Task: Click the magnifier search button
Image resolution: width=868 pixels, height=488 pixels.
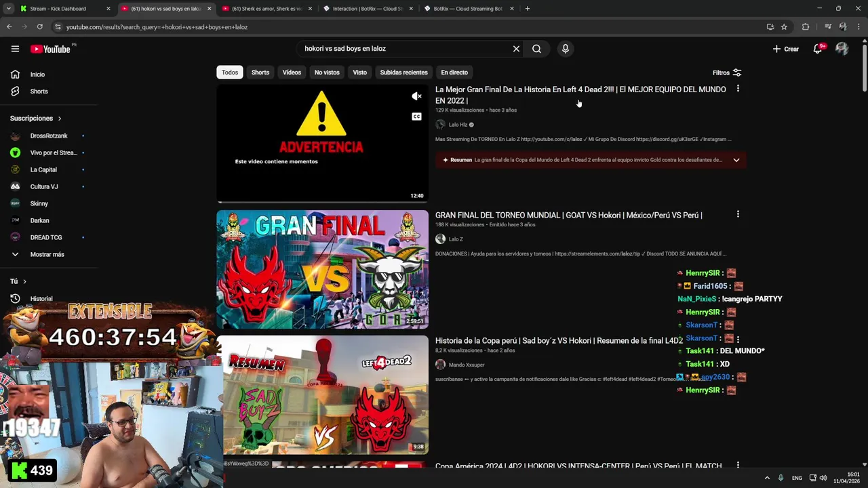Action: point(536,49)
